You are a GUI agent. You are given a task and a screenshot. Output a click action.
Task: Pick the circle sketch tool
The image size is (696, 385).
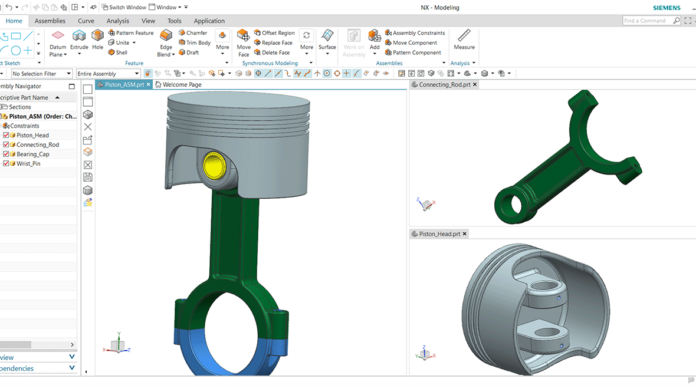point(16,50)
